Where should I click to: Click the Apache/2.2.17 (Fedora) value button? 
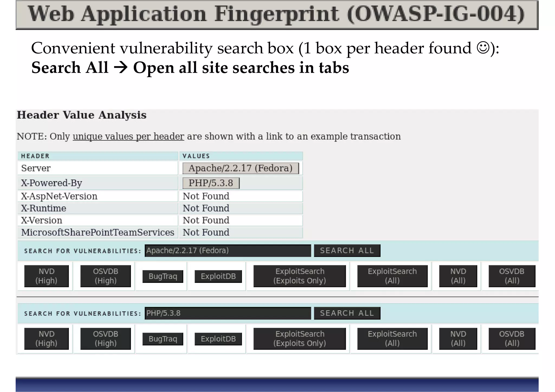tap(241, 168)
